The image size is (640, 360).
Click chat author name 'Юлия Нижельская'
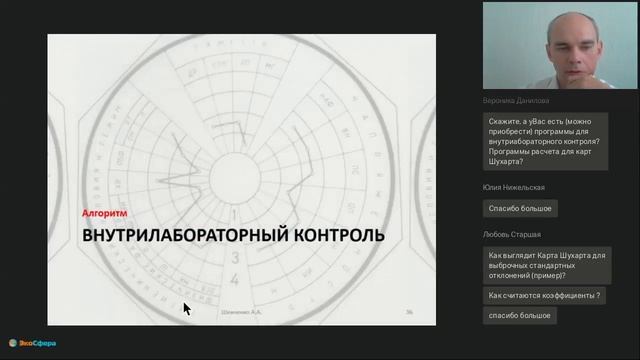[513, 187]
